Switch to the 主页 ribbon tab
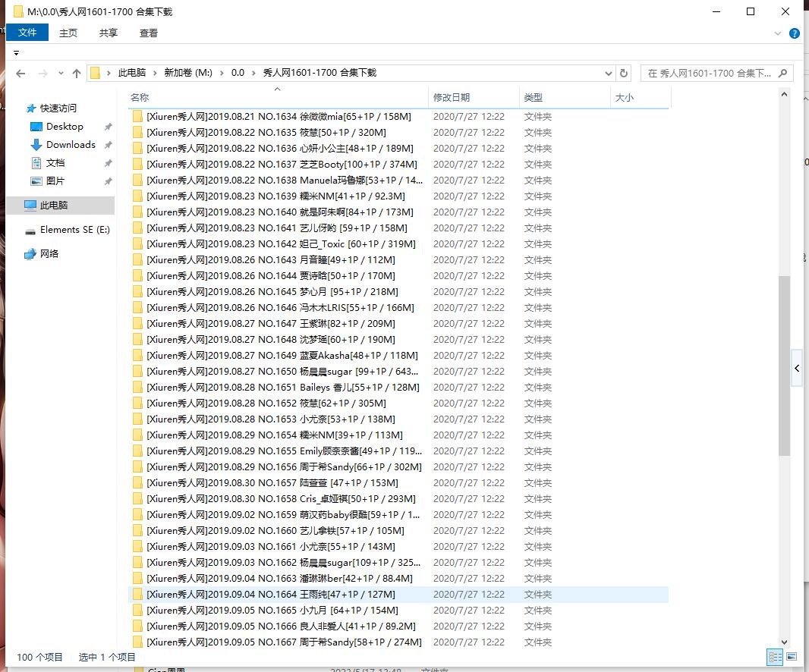 tap(68, 33)
